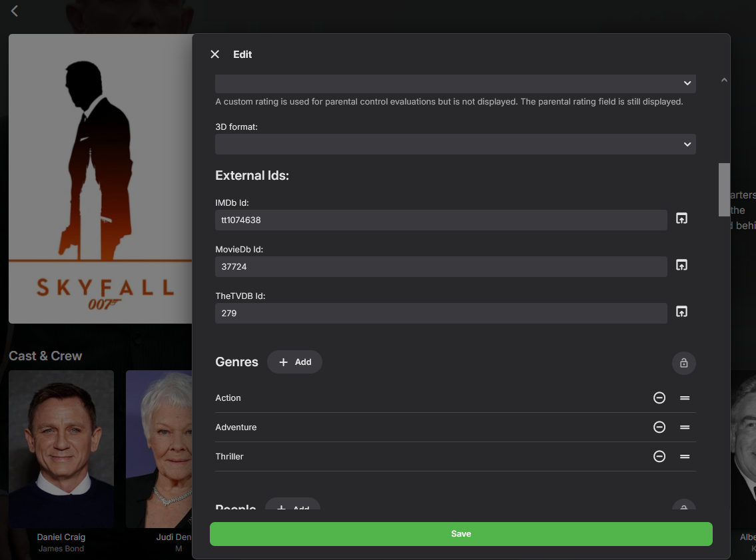Open the 3D format dropdown
This screenshot has height=560, width=756.
(455, 144)
